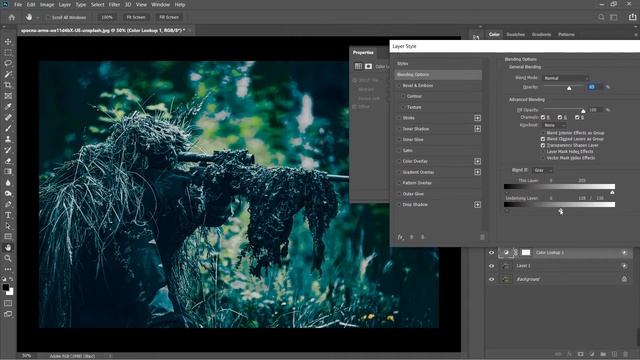The width and height of the screenshot is (640, 360).
Task: Click the Share icon at top right
Action: point(632,17)
